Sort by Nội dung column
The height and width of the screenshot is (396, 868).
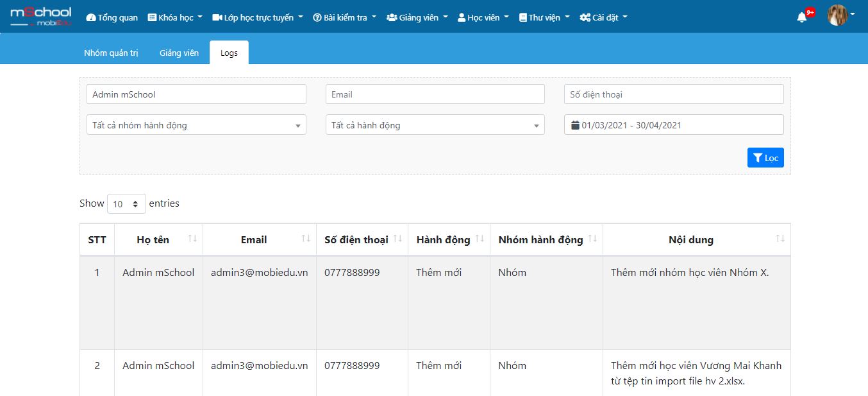[x=697, y=239]
